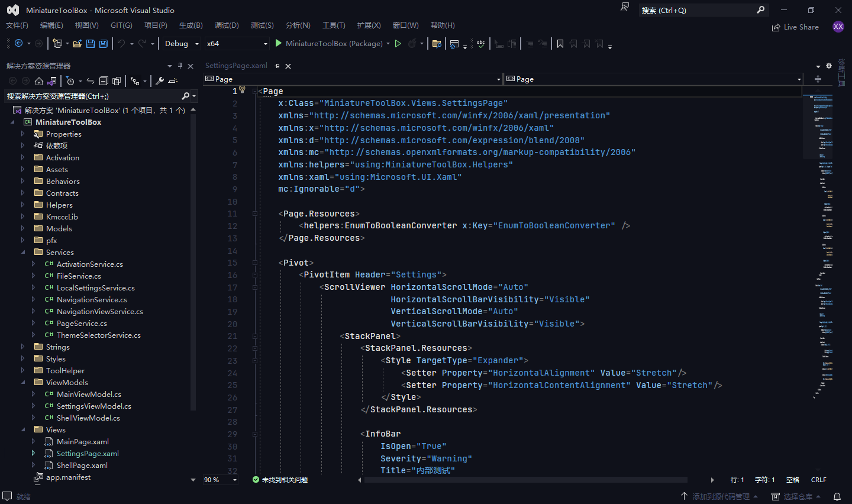Click the Home icon in Solution Explorer toolbar
The image size is (852, 504).
39,81
